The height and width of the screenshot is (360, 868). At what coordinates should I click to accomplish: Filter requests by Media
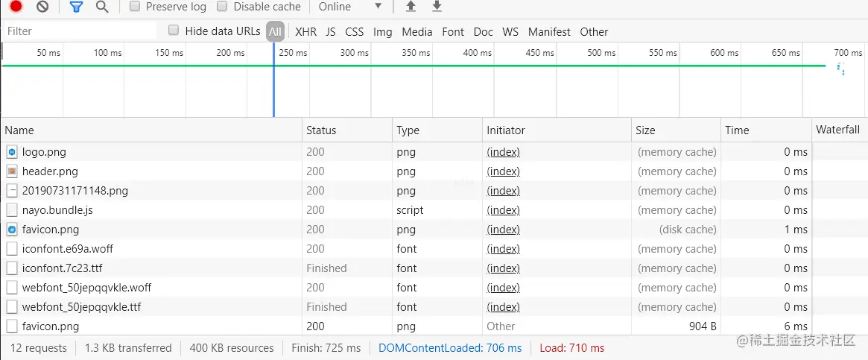[416, 31]
